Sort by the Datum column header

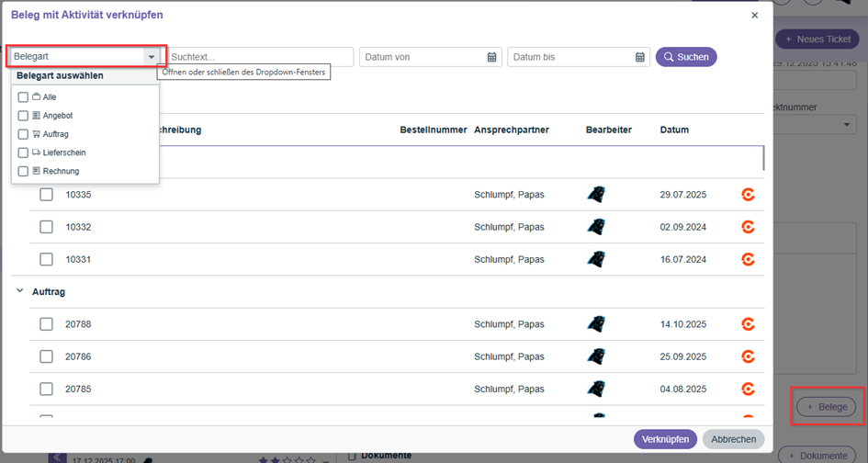click(674, 130)
